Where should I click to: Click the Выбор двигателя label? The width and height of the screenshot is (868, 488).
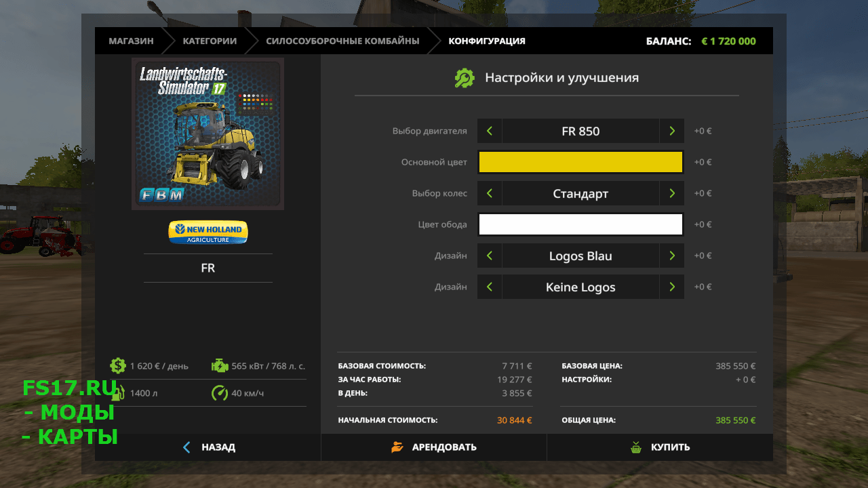[429, 131]
